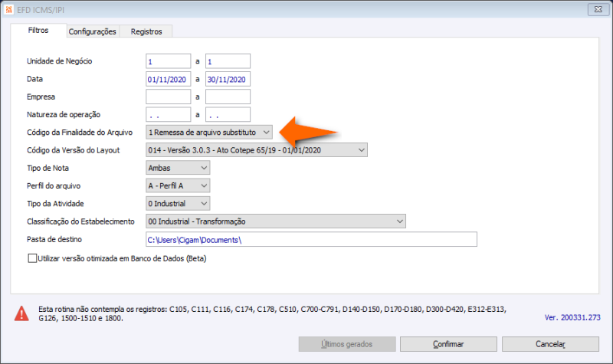Click the EFD ICMS/IPI app icon
The image size is (613, 364).
click(8, 9)
